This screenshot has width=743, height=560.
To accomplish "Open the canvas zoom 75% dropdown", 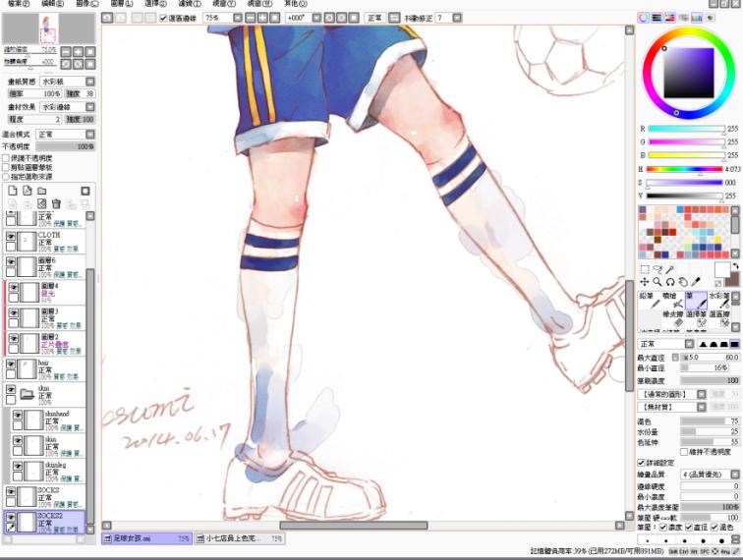I will coord(238,18).
